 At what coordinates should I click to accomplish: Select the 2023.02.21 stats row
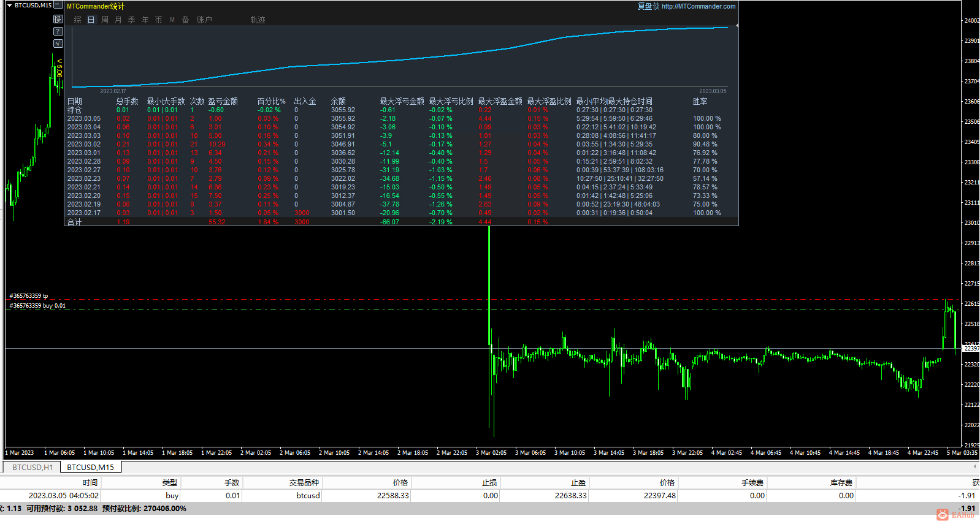click(x=401, y=187)
